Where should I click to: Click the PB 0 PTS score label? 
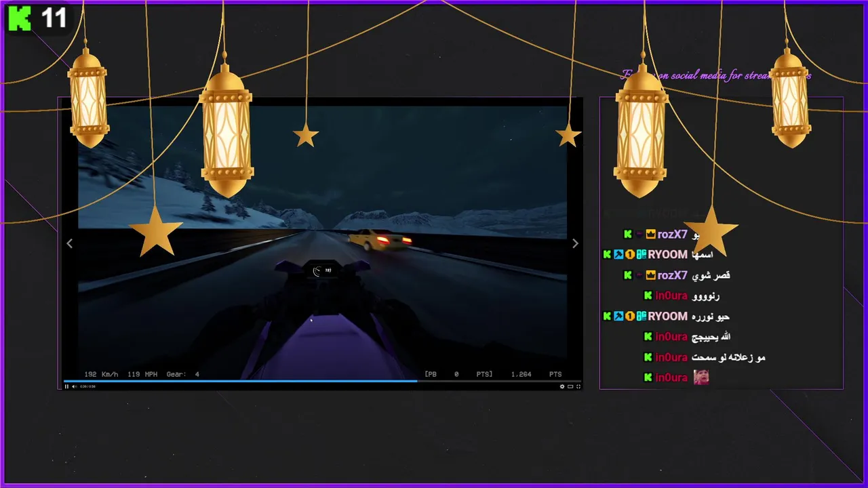(x=459, y=374)
